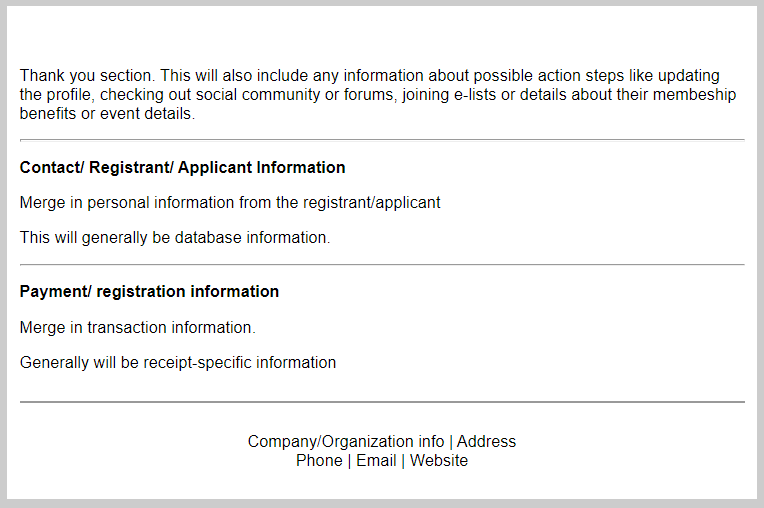Select the Payment/ registration information heading
The height and width of the screenshot is (508, 764).
(x=149, y=292)
